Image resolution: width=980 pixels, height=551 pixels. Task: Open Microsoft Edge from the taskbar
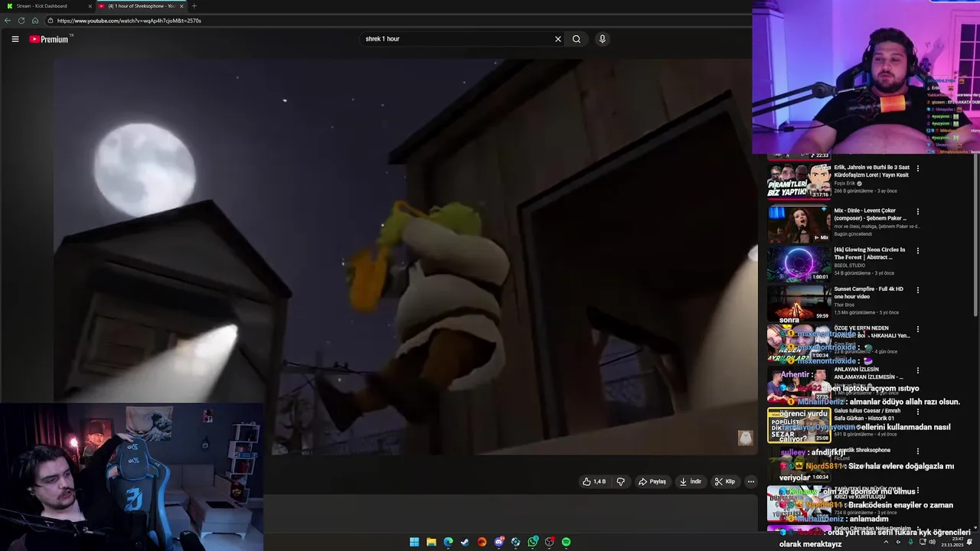tap(448, 542)
